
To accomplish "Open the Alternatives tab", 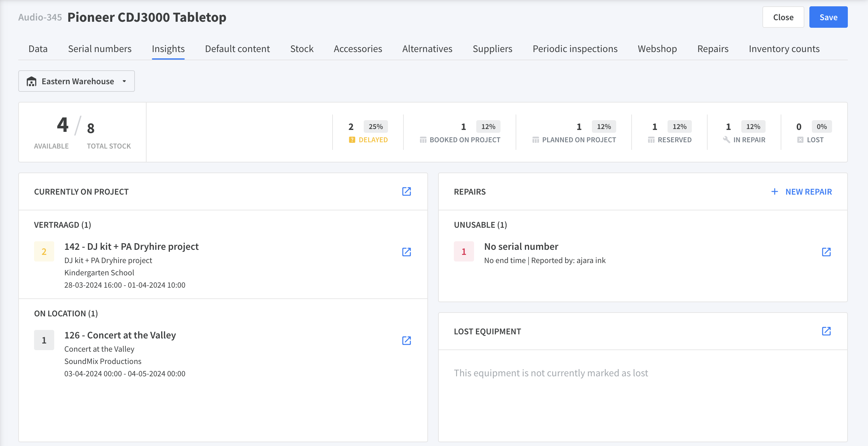I will tap(427, 49).
